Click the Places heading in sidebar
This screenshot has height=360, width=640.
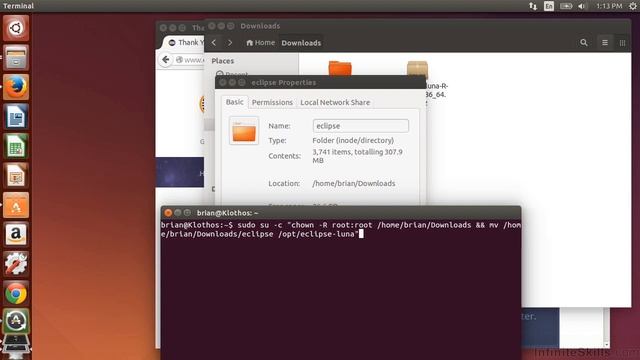[x=223, y=61]
